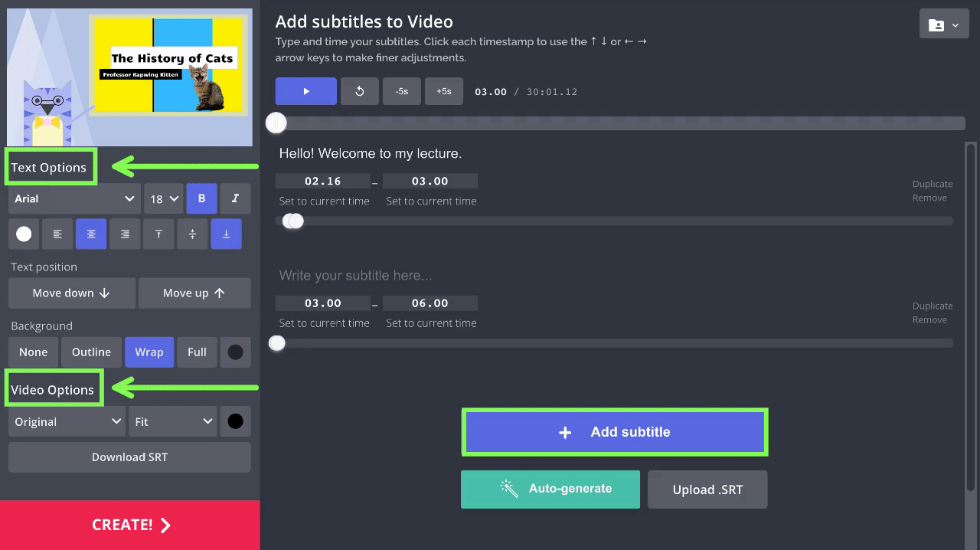Open the Arial font dropdown
Viewport: 980px width, 550px height.
74,198
